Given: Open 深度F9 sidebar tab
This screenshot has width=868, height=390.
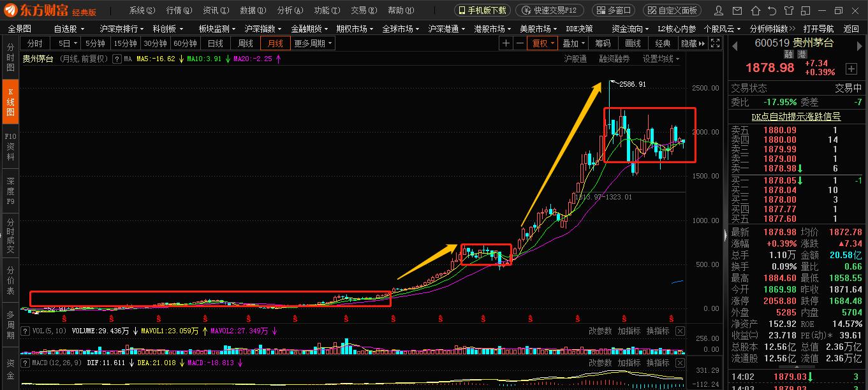Looking at the screenshot, I should click(x=10, y=191).
